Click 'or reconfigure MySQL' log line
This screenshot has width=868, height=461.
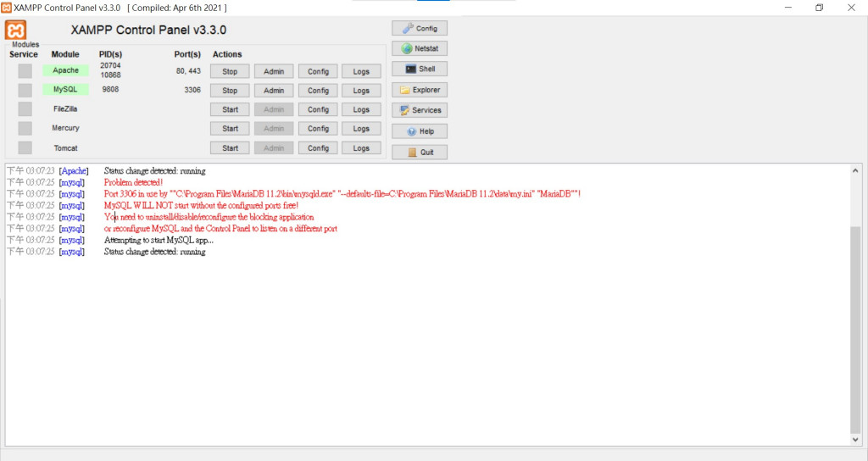pyautogui.click(x=220, y=229)
